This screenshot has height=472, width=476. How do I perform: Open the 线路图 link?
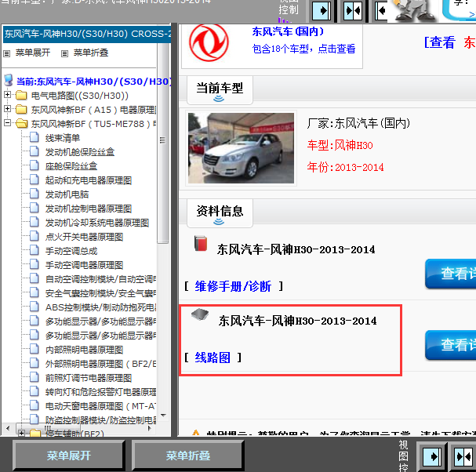pos(213,358)
